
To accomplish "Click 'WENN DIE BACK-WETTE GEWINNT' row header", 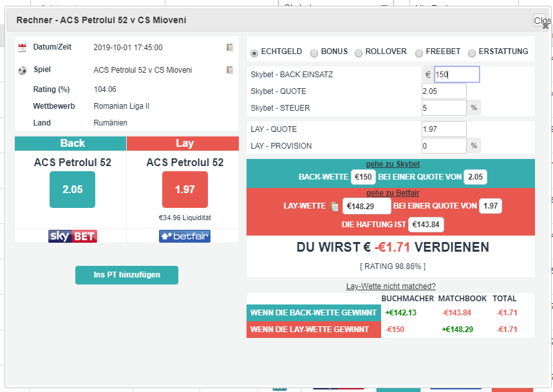I will point(314,313).
